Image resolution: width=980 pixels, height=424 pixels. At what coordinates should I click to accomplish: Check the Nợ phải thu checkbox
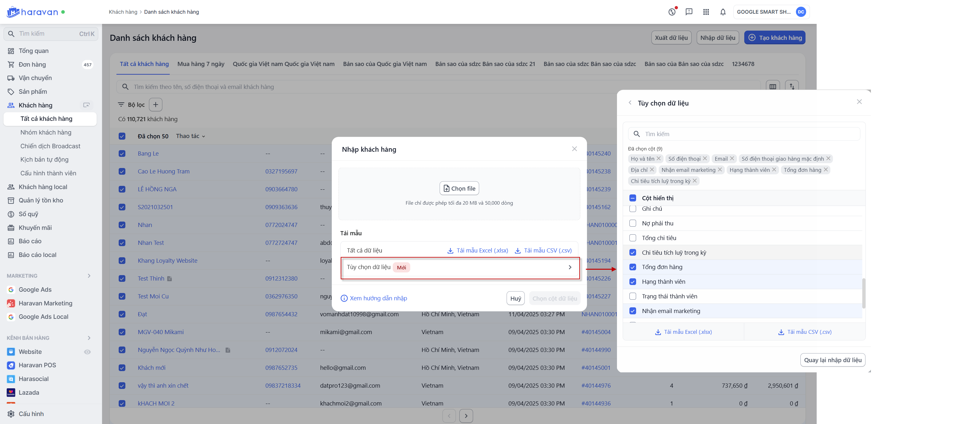[633, 223]
